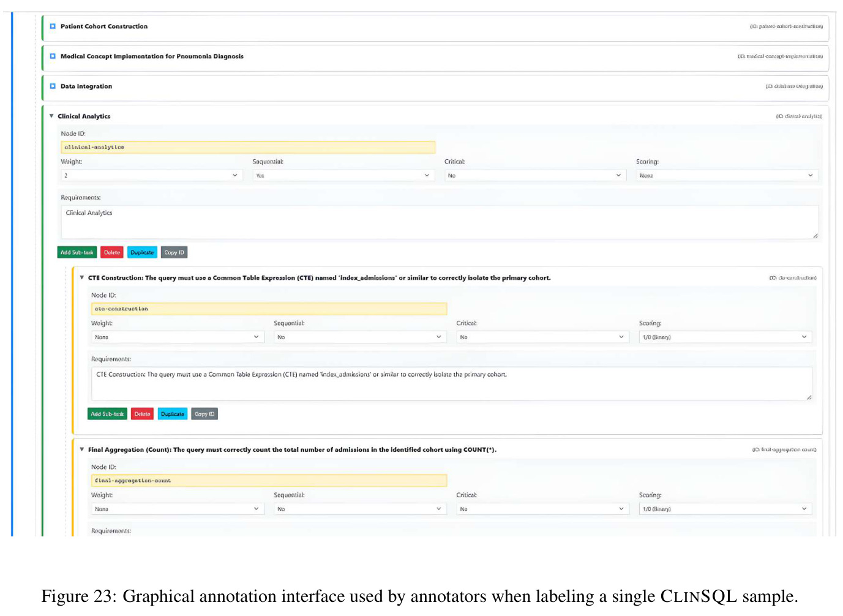The width and height of the screenshot is (843, 616).
Task: Click Add Sub-task under Clinical Analytics
Action: [77, 252]
